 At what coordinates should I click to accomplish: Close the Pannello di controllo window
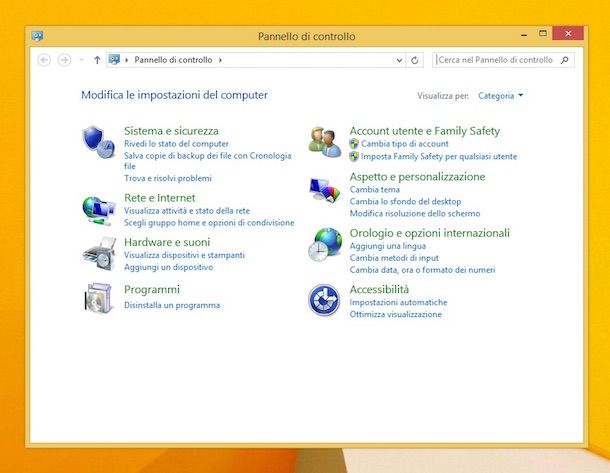[568, 33]
